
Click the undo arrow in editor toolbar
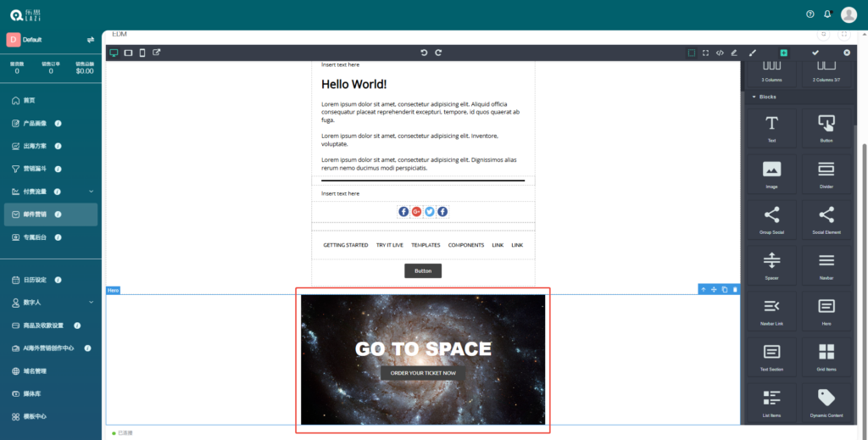(424, 53)
